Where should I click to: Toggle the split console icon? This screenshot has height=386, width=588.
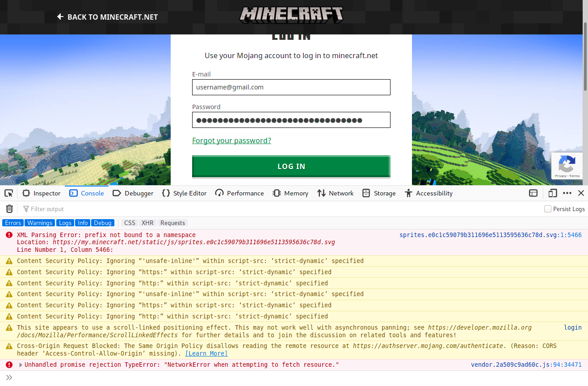(533, 193)
